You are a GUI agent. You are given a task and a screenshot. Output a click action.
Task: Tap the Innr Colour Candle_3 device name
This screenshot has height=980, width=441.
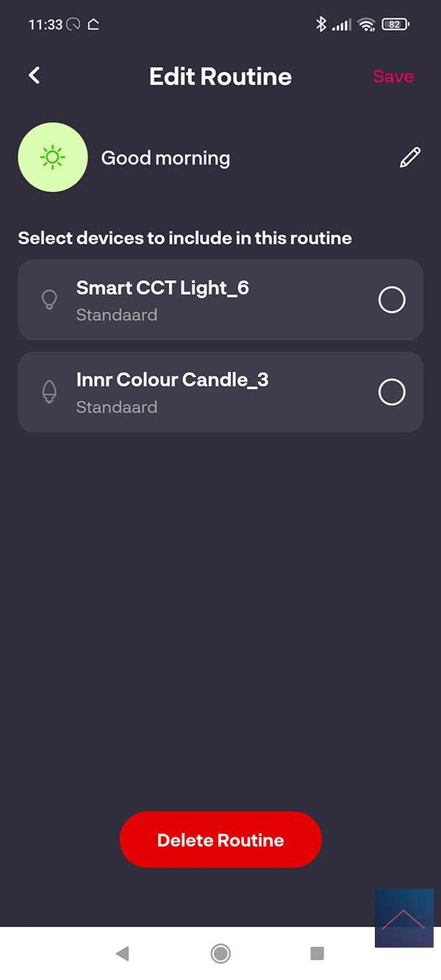pyautogui.click(x=172, y=380)
